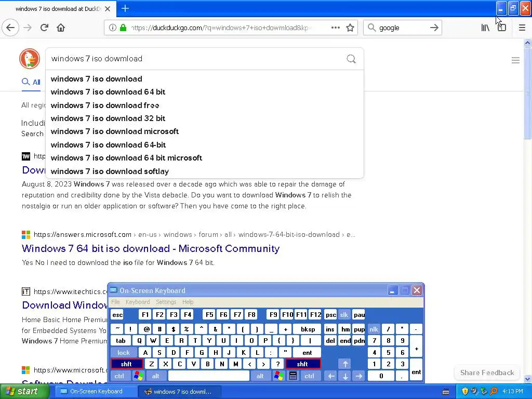Click the green padlock security icon
532x399 pixels.
coord(123,28)
